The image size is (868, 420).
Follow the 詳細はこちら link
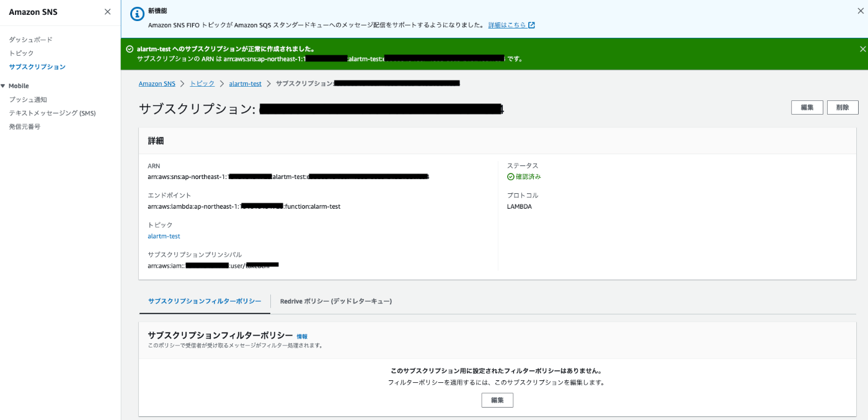coord(507,25)
